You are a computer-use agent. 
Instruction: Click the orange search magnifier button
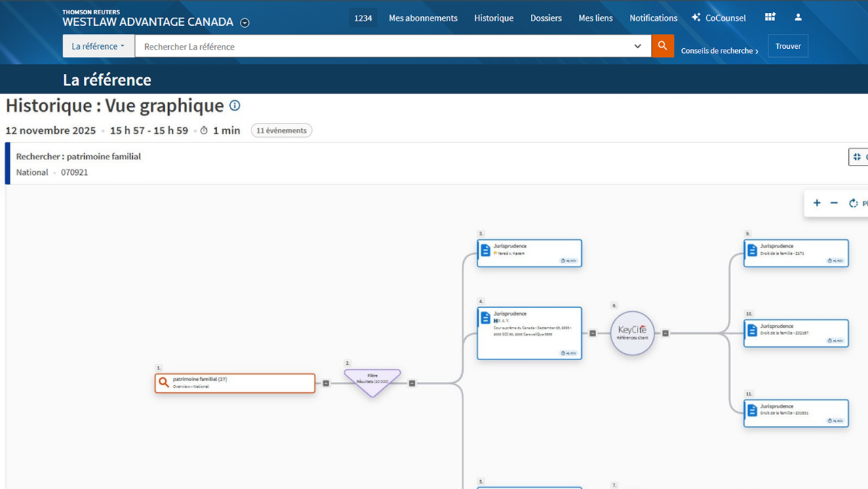pos(663,46)
